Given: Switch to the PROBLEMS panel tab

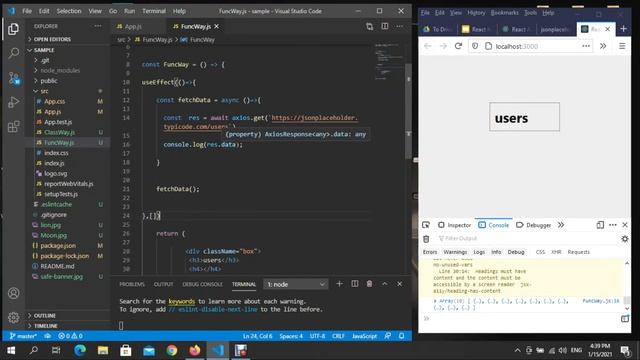Looking at the screenshot, I should point(132,284).
